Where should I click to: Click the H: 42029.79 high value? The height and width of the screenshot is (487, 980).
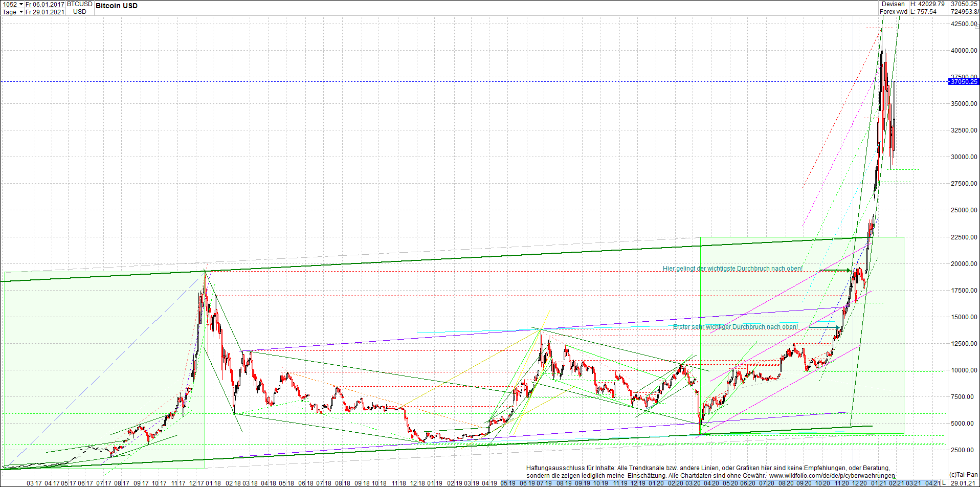tap(927, 4)
